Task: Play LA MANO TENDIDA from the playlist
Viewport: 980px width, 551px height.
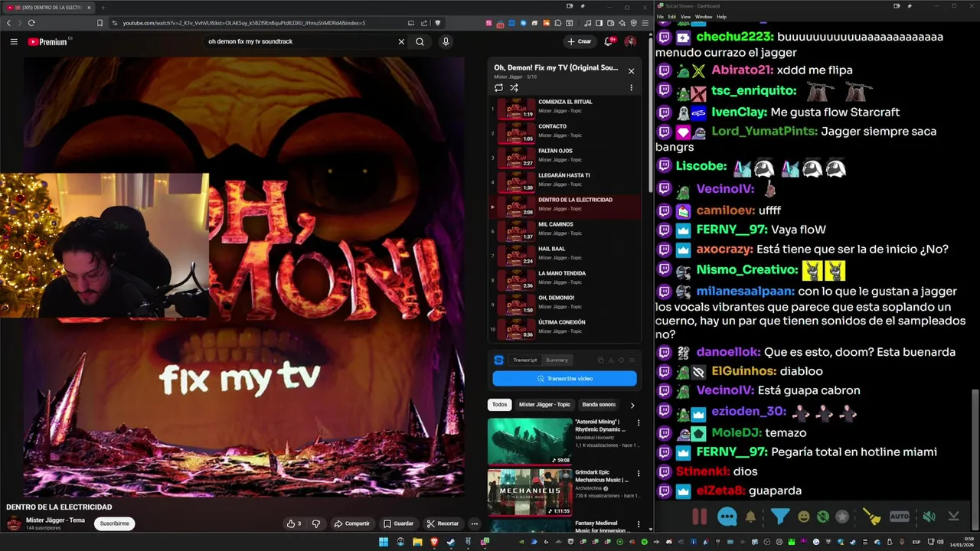Action: click(565, 280)
